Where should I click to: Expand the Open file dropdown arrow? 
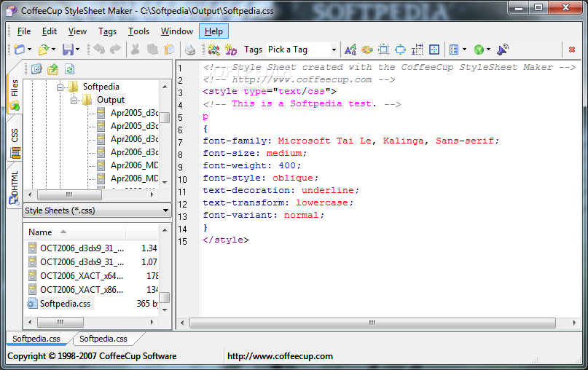pos(54,50)
